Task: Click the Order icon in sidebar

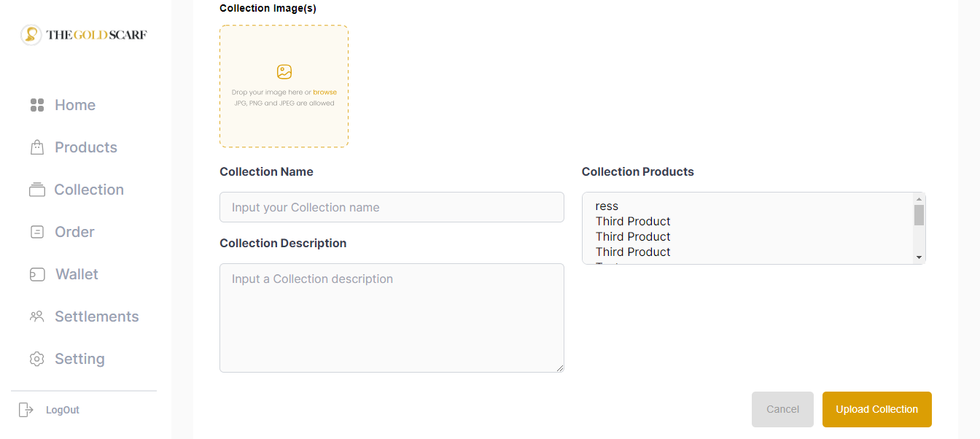Action: [37, 232]
